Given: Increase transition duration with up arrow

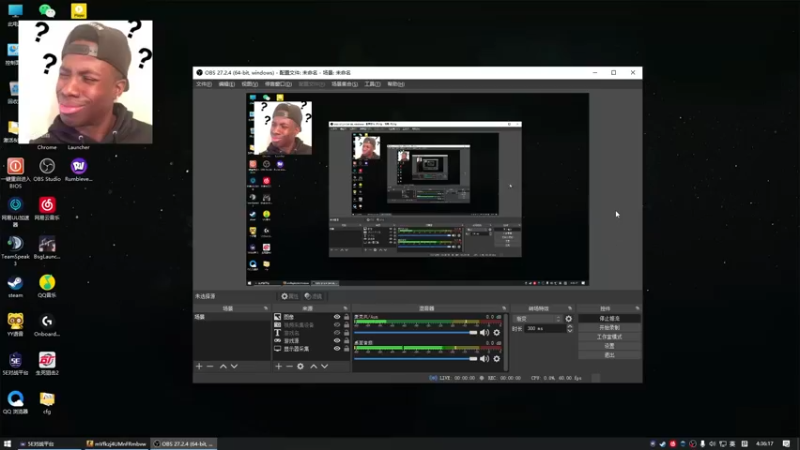Looking at the screenshot, I should pos(570,327).
